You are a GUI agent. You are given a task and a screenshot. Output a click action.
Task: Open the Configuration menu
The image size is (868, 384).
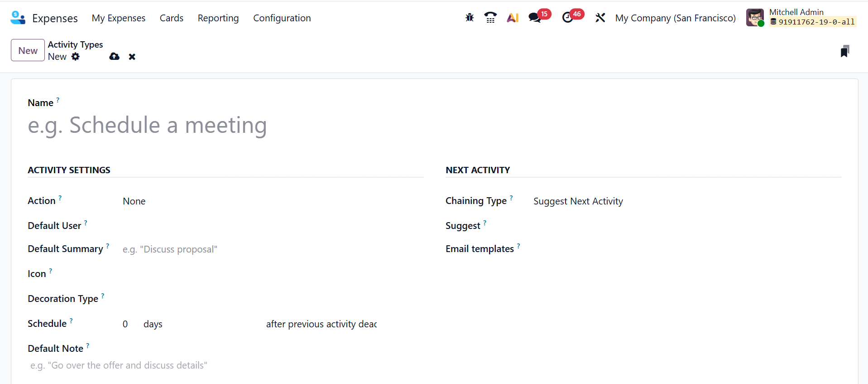(282, 18)
